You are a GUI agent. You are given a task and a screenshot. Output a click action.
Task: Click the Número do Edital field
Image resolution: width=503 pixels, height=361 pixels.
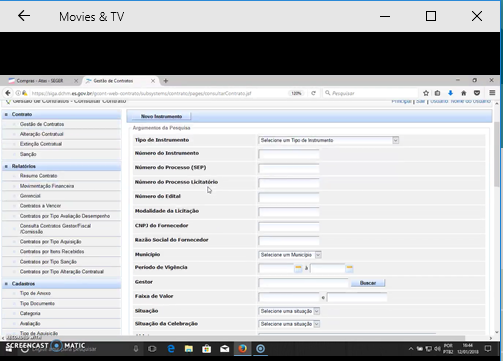coord(289,198)
